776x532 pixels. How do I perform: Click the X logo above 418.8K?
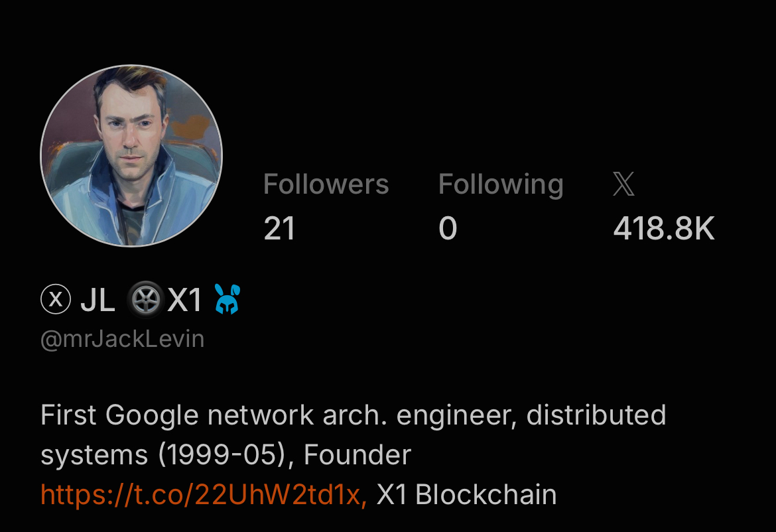623,184
